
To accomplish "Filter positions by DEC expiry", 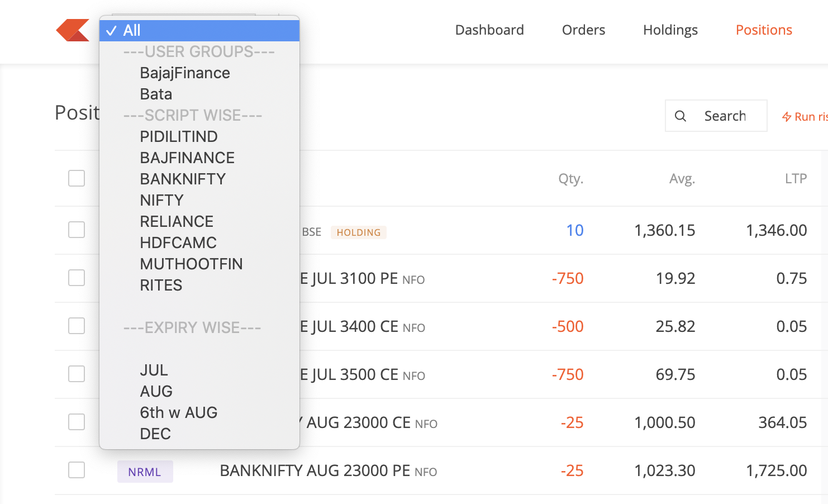I will (199, 434).
